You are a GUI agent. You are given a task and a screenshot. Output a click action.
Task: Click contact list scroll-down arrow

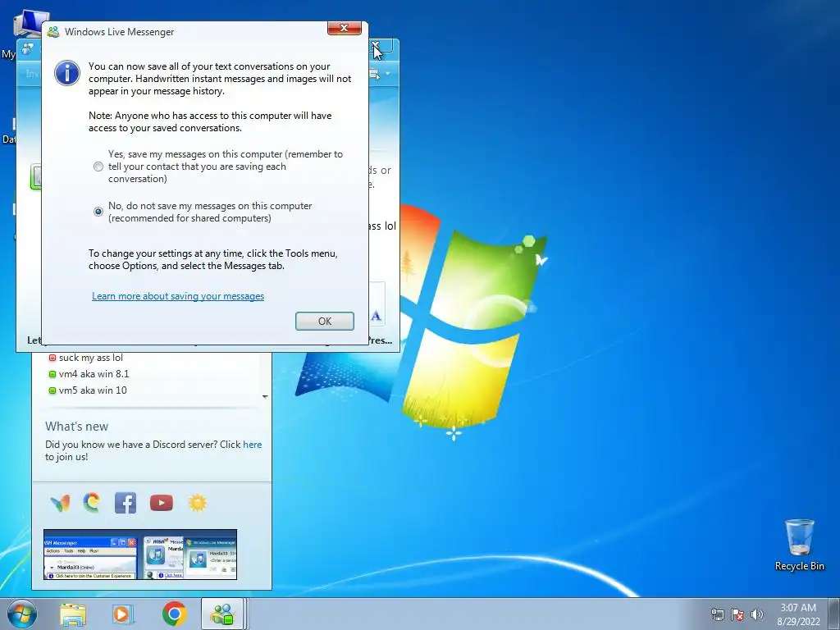pos(265,397)
